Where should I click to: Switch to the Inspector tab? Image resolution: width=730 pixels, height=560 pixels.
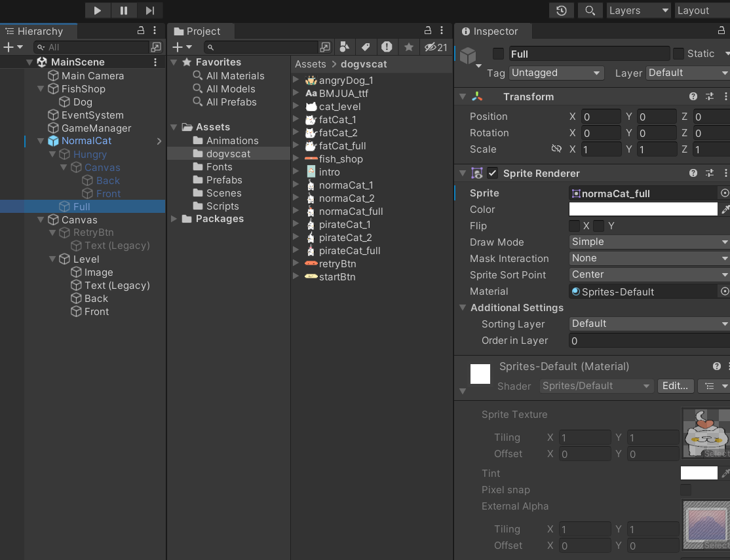tap(493, 31)
